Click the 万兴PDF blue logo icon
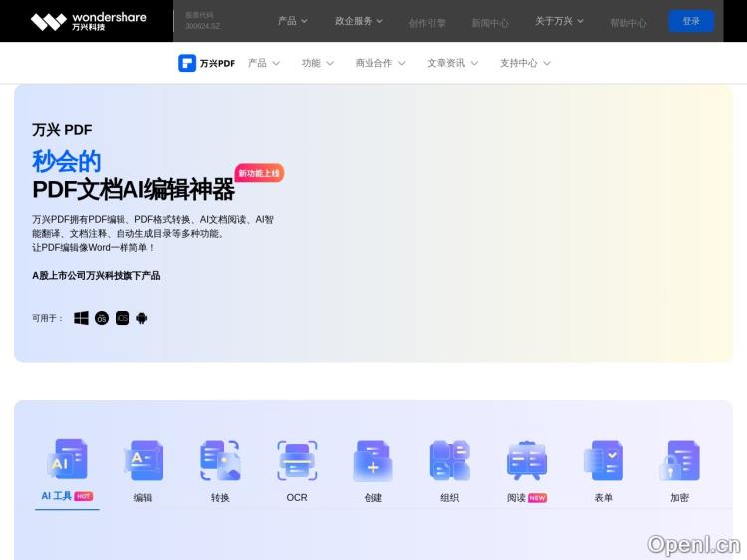 [187, 63]
